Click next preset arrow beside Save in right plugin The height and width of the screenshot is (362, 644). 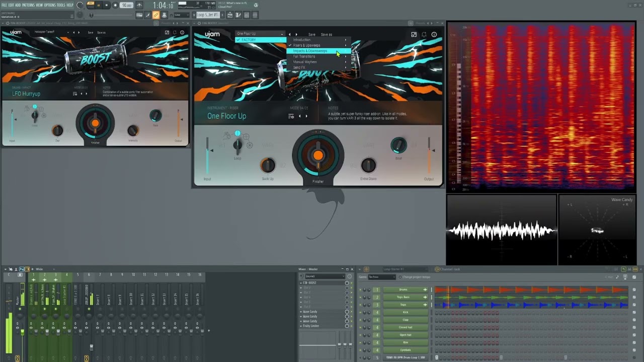(x=295, y=34)
